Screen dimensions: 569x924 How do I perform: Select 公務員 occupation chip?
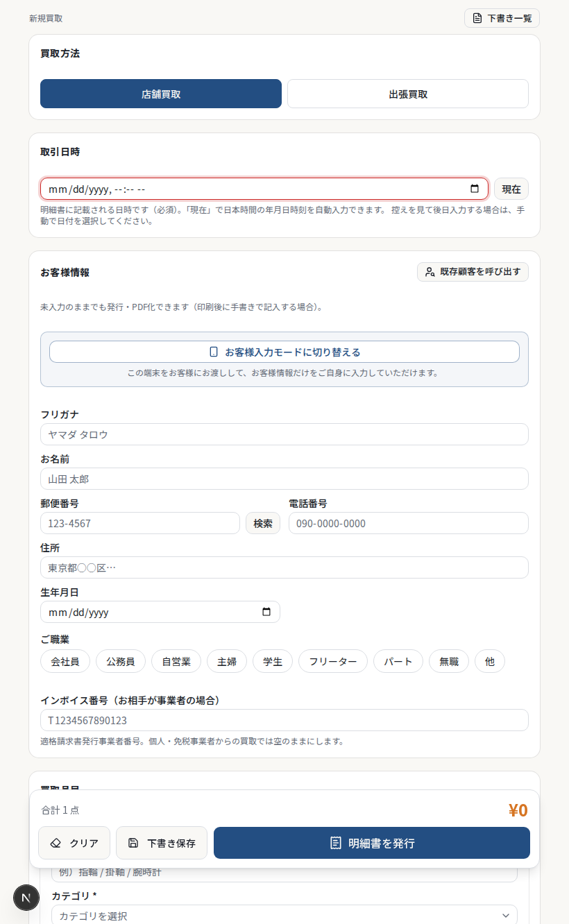pos(121,661)
